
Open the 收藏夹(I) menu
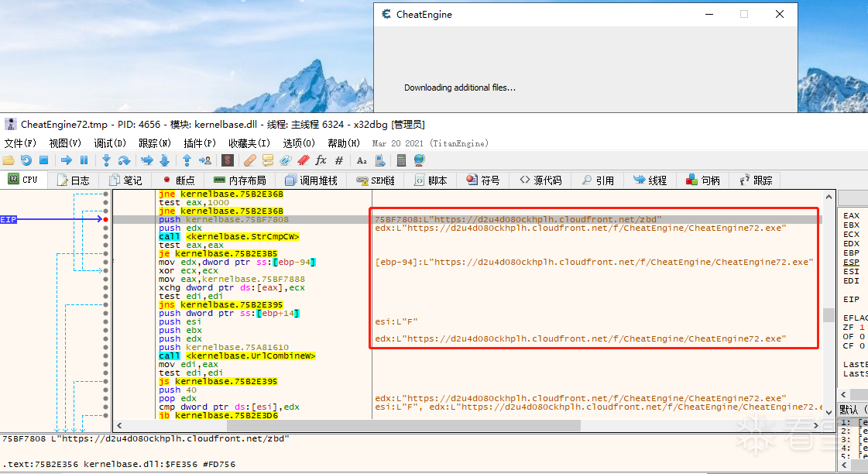pyautogui.click(x=249, y=143)
